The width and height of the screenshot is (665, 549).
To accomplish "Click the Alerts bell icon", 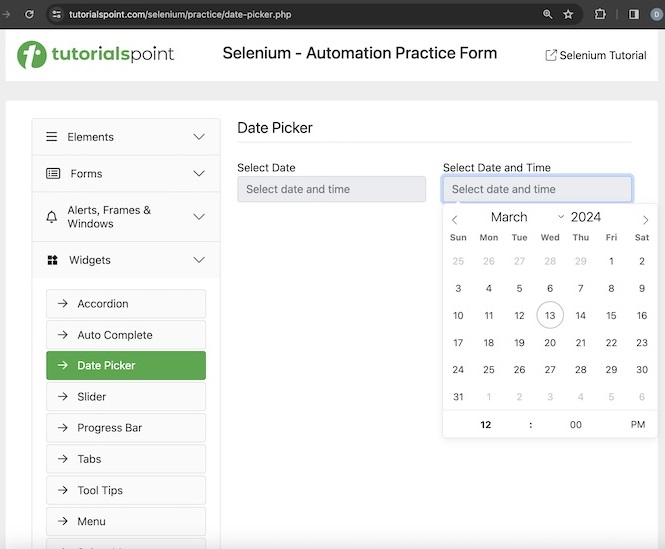I will point(51,217).
